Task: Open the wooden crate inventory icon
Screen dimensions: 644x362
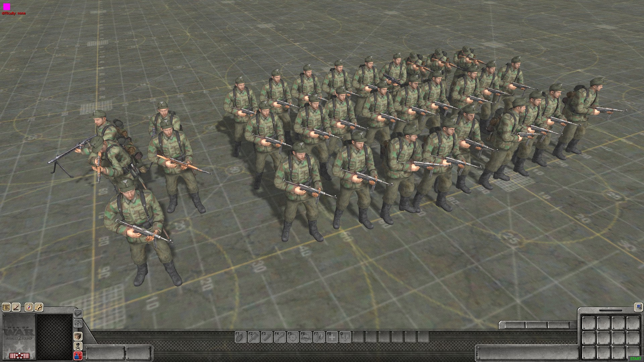Action: tap(78, 336)
